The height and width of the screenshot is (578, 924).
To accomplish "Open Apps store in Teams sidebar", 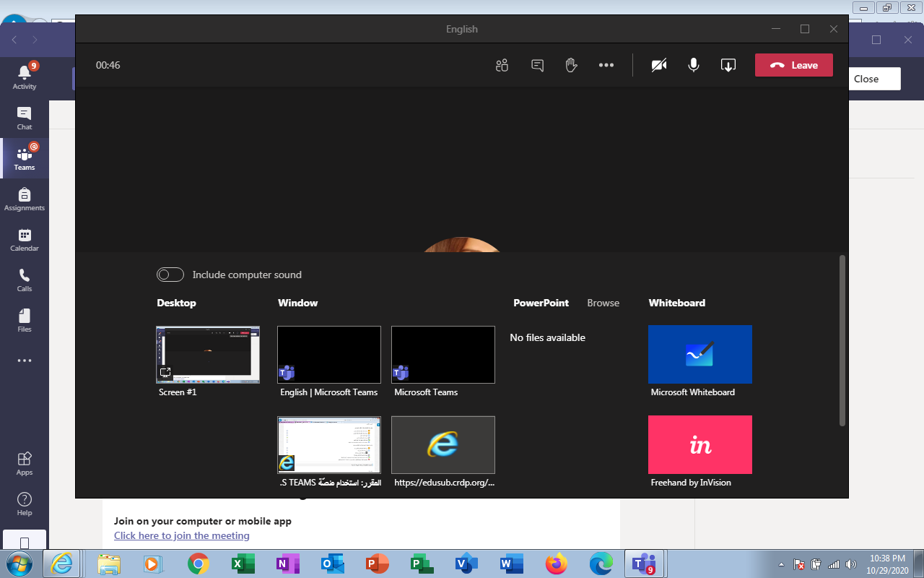I will (x=25, y=463).
